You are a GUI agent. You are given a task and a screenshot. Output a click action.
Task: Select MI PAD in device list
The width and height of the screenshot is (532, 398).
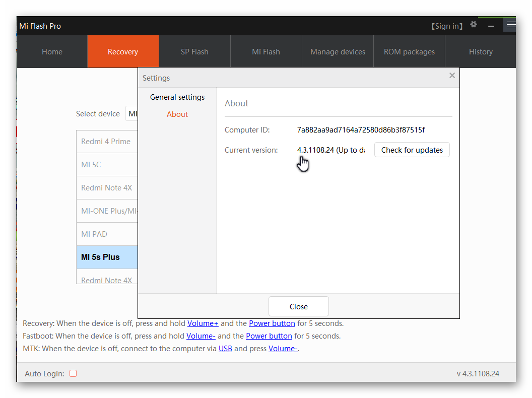(x=107, y=234)
